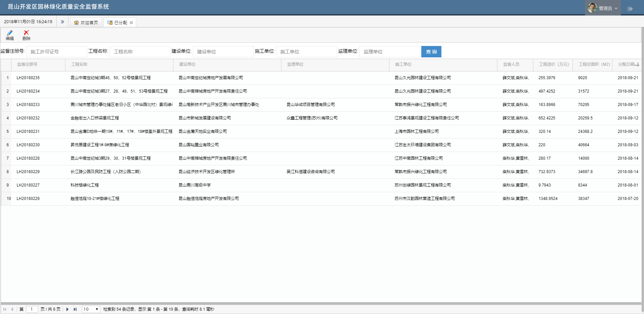The width and height of the screenshot is (644, 314).
Task: Switch to 欢迎首页 tab
Action: [x=86, y=22]
